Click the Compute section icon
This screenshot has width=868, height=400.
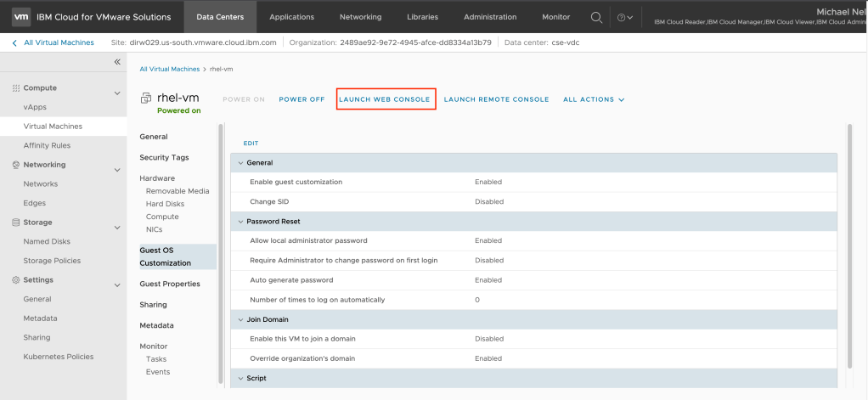[15, 88]
